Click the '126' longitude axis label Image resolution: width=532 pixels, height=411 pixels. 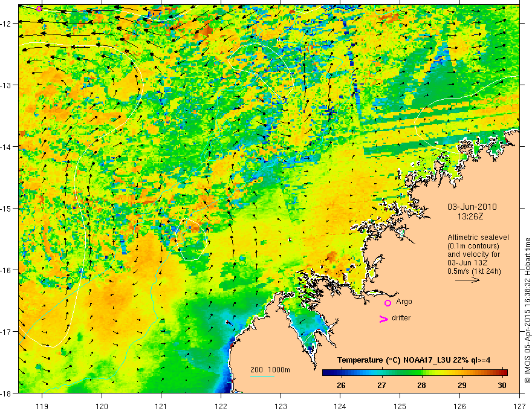(x=459, y=406)
